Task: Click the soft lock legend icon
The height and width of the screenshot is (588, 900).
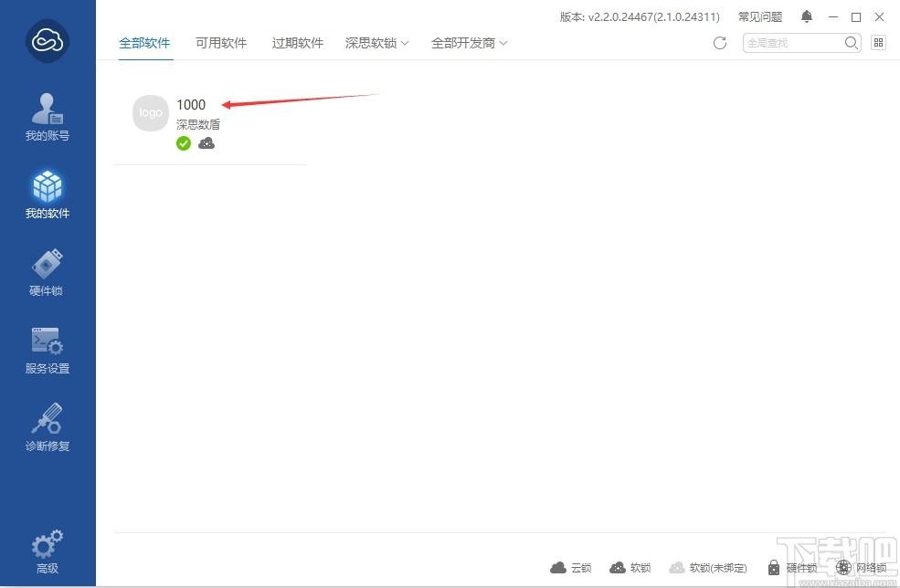Action: coord(618,568)
